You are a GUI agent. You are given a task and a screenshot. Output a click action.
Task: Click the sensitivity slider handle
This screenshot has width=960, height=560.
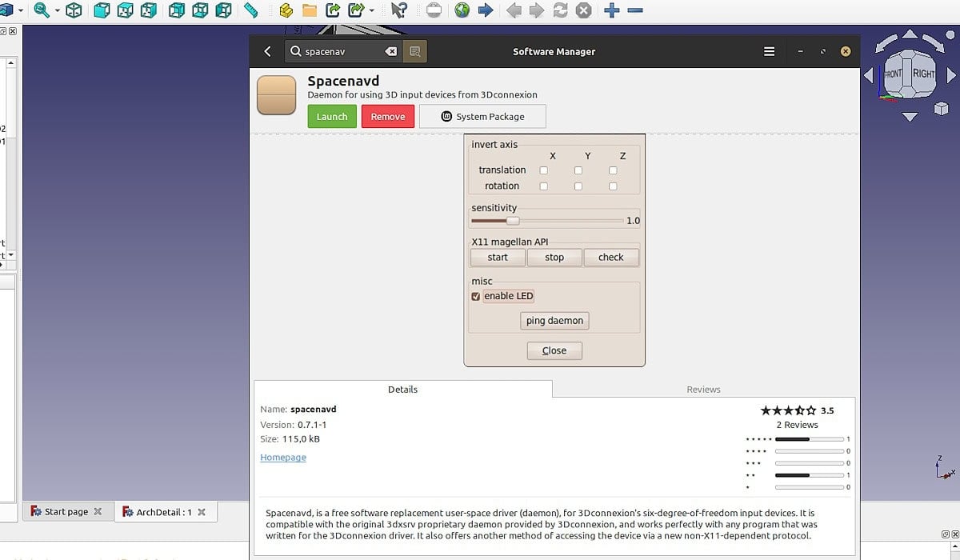tap(513, 221)
